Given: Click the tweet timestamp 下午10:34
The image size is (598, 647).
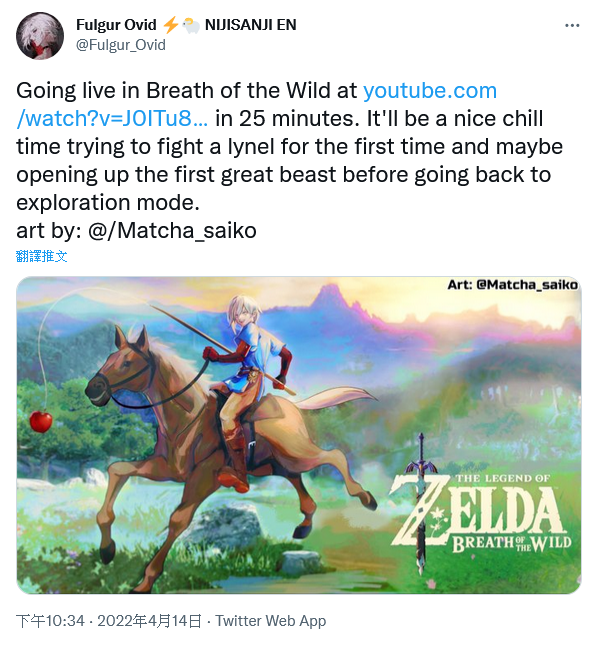Looking at the screenshot, I should (x=50, y=621).
